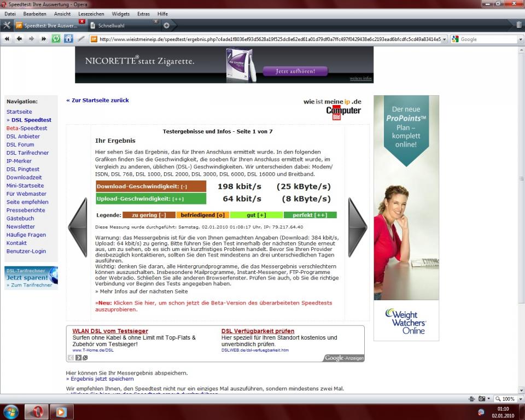
Task: Go to previous result page with left triangle
Action: point(78,227)
